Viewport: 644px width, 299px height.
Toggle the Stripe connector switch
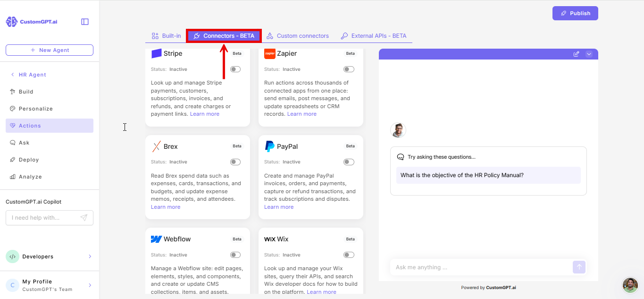click(x=235, y=69)
